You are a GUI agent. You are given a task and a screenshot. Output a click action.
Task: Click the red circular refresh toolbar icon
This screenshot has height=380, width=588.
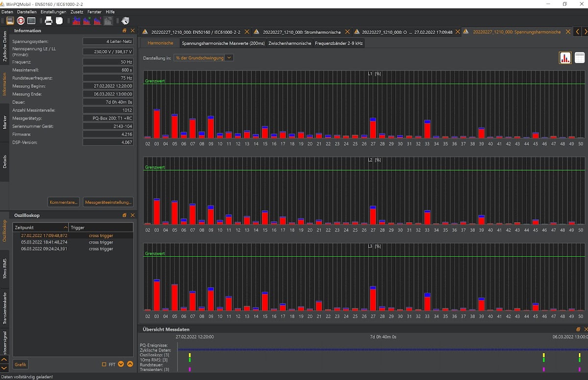(x=21, y=21)
